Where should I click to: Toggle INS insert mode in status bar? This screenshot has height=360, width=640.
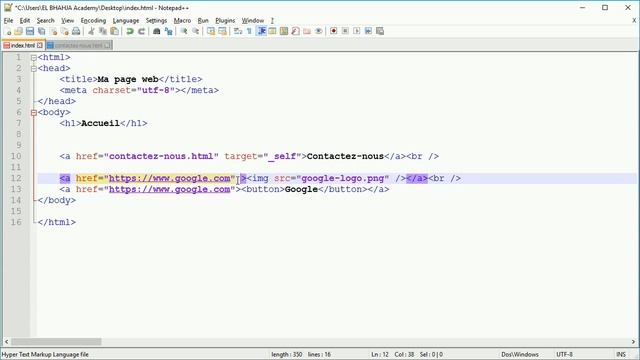621,354
